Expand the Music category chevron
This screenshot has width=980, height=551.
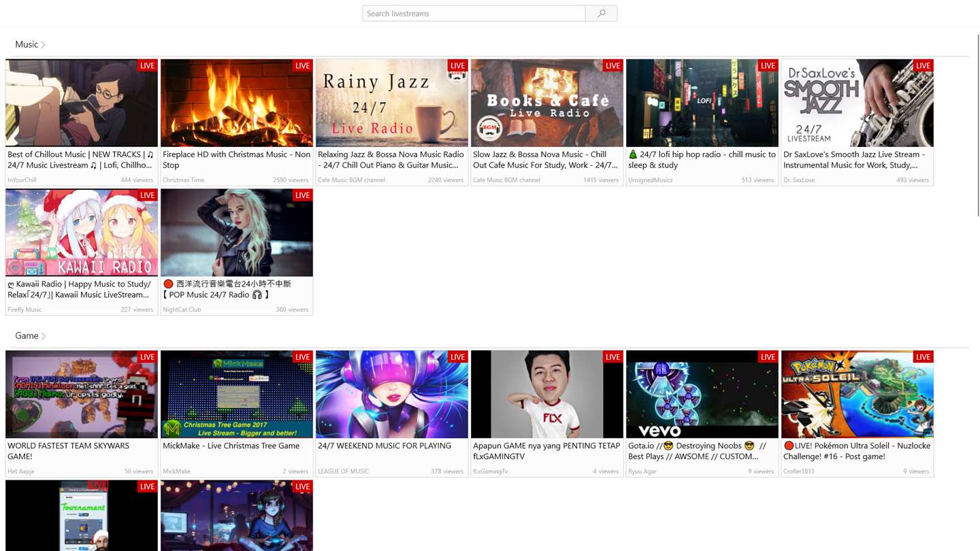coord(44,45)
